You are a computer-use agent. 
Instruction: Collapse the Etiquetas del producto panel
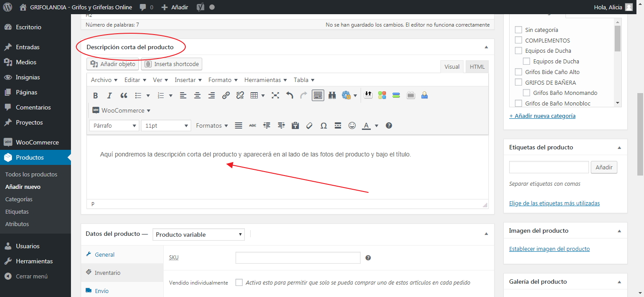619,147
